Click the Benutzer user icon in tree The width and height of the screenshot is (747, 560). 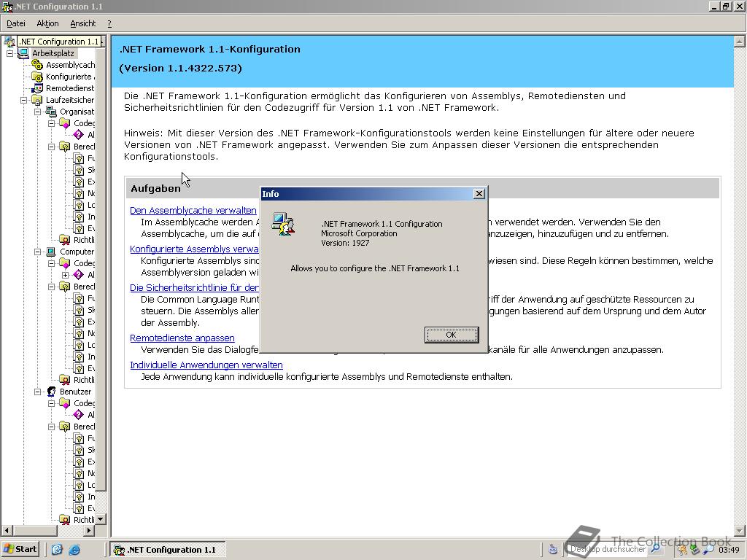click(x=51, y=392)
